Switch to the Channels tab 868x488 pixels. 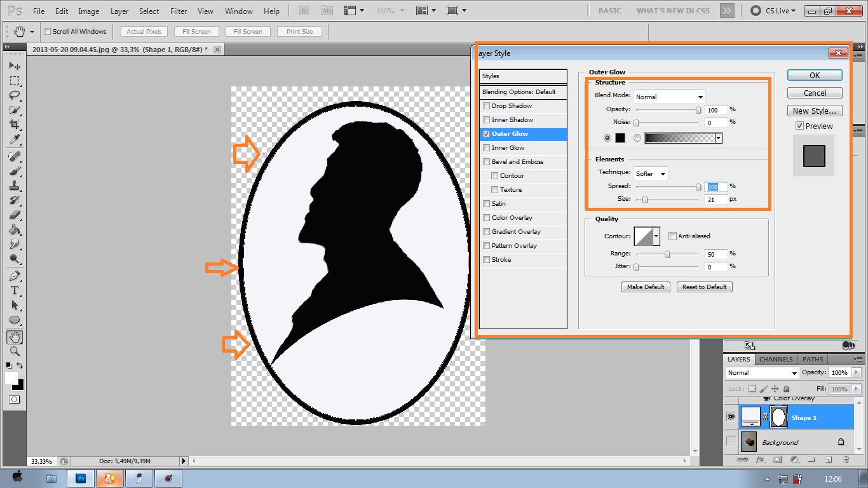pyautogui.click(x=776, y=359)
